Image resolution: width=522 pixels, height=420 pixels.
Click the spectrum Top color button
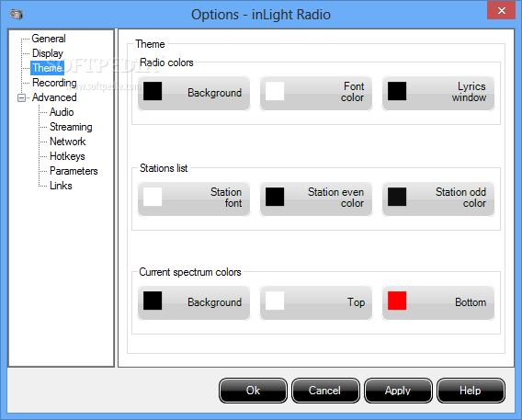point(316,302)
